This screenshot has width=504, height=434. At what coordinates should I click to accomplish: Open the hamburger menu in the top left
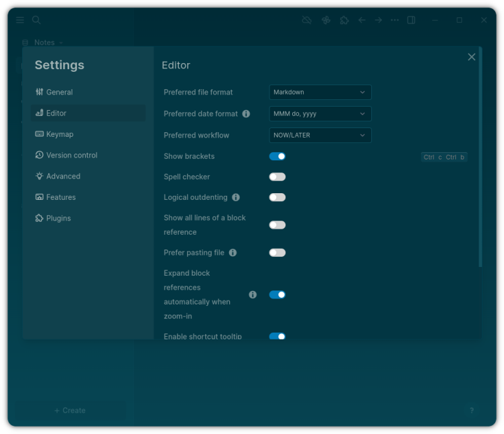[20, 20]
